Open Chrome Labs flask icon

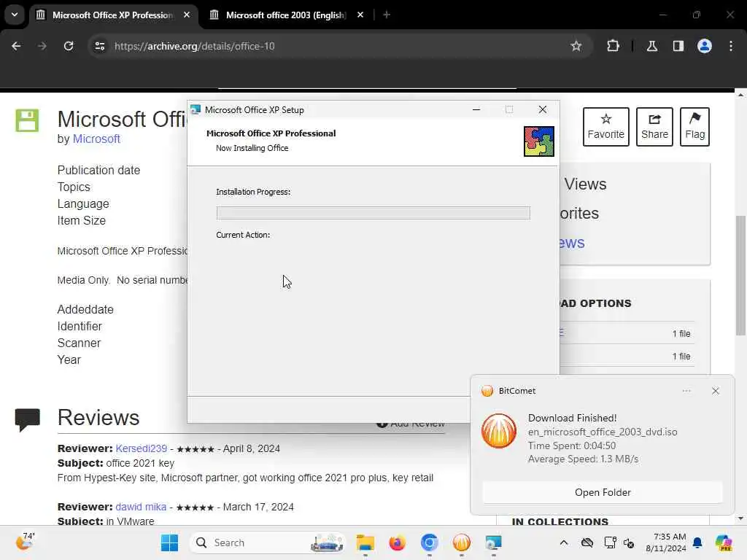point(651,46)
